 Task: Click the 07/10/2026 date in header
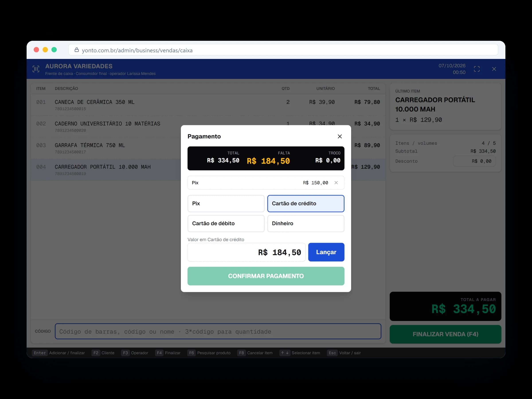coord(452,66)
